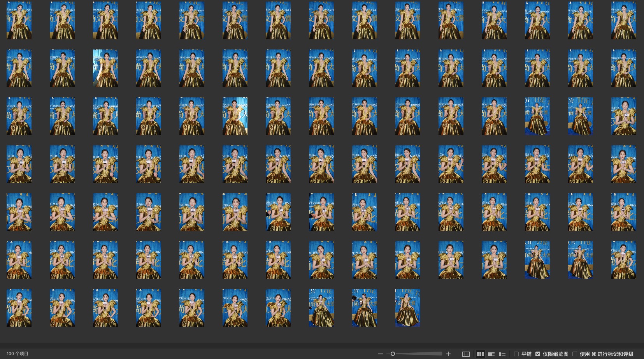This screenshot has width=644, height=359.
Task: Toggle the lock thumbnail grid icon
Action: [x=466, y=354]
